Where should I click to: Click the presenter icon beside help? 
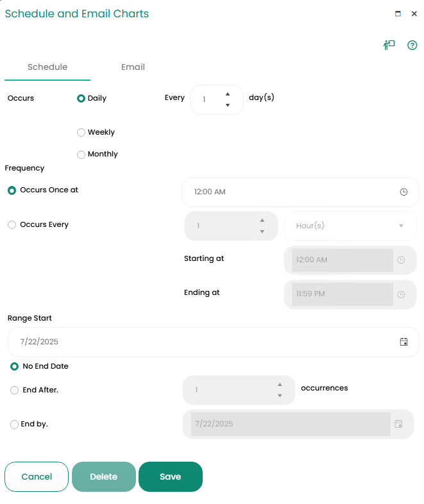(x=389, y=45)
